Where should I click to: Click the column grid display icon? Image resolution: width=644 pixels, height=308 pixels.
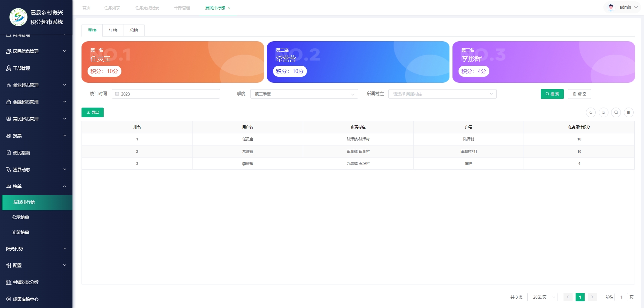(629, 112)
